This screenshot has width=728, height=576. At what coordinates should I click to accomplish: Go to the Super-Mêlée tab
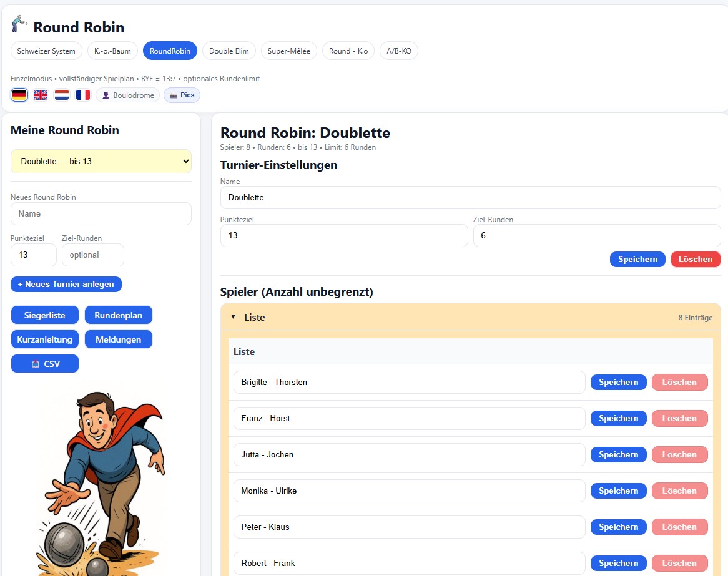tap(289, 51)
